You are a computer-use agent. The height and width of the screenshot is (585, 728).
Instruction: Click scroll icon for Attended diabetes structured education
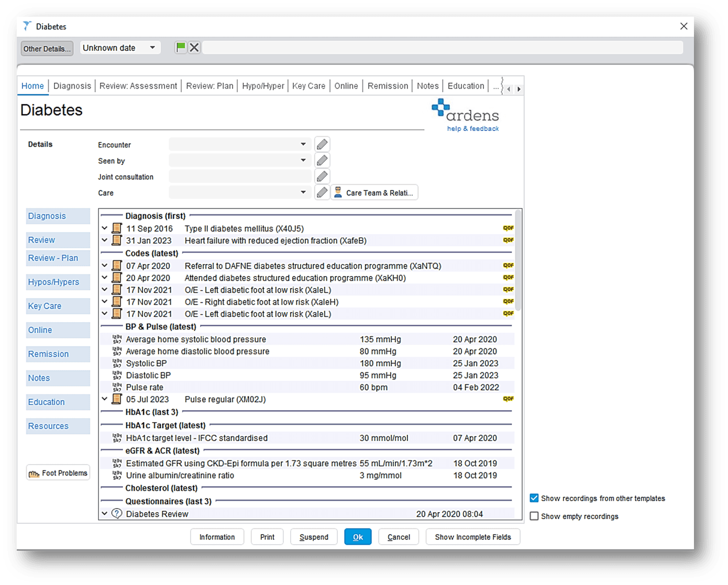(x=117, y=278)
